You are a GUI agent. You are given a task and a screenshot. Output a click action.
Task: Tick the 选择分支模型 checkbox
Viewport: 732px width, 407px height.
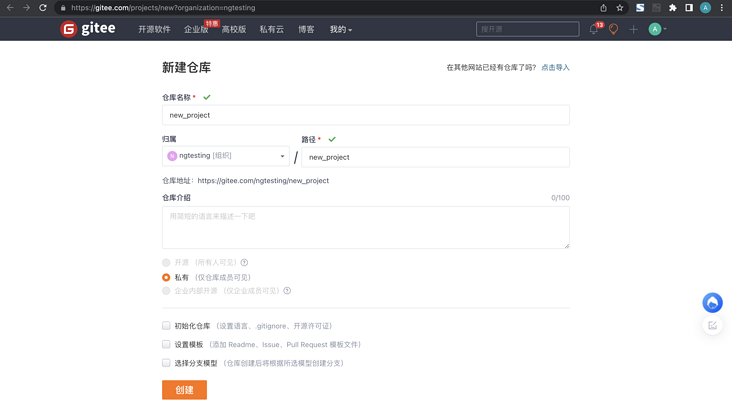[166, 363]
